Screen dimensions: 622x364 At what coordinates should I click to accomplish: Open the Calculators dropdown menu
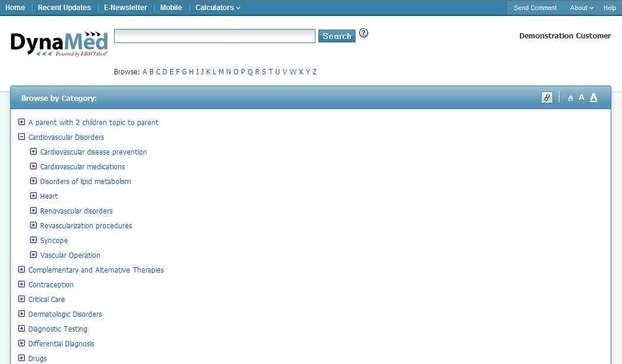click(218, 8)
